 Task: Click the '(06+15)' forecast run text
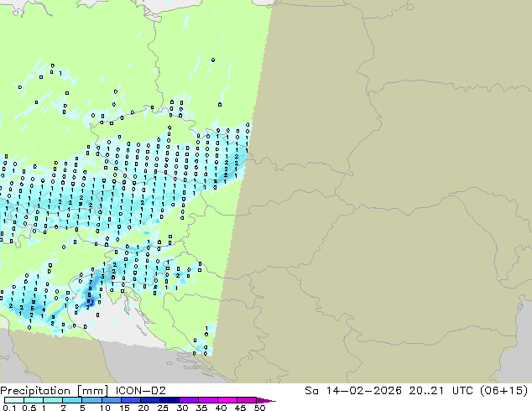point(504,390)
